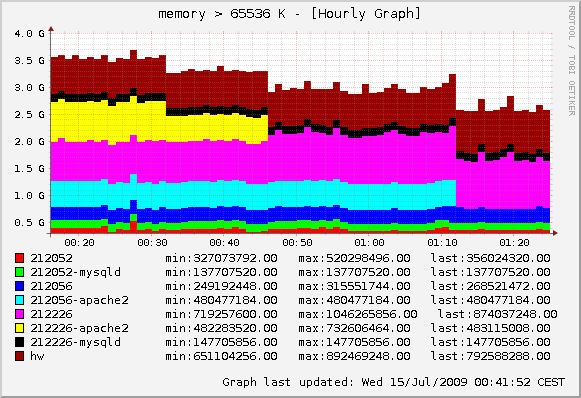Click the '1.0 G' y-axis label
The image size is (581, 398).
pyautogui.click(x=29, y=196)
